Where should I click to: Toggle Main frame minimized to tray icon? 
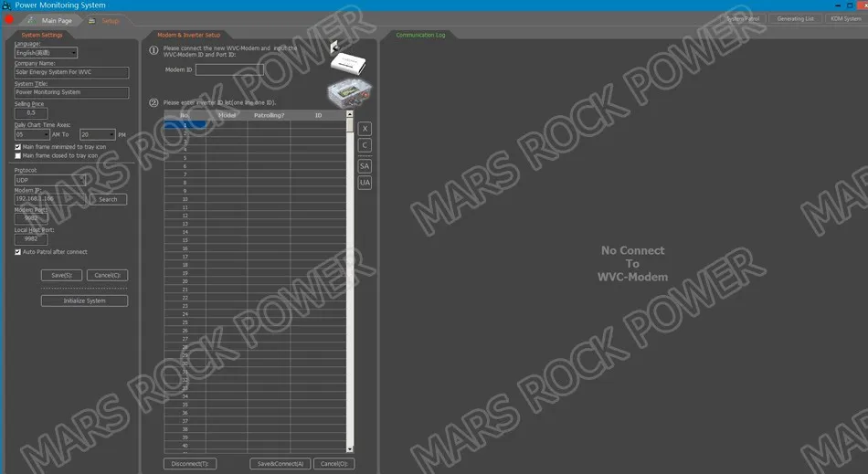click(17, 147)
